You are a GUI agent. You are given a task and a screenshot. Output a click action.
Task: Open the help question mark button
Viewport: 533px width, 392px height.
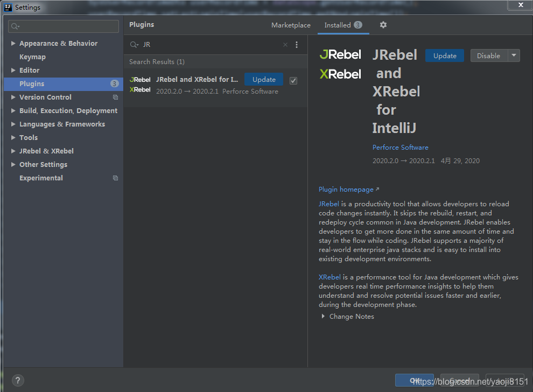coord(18,380)
